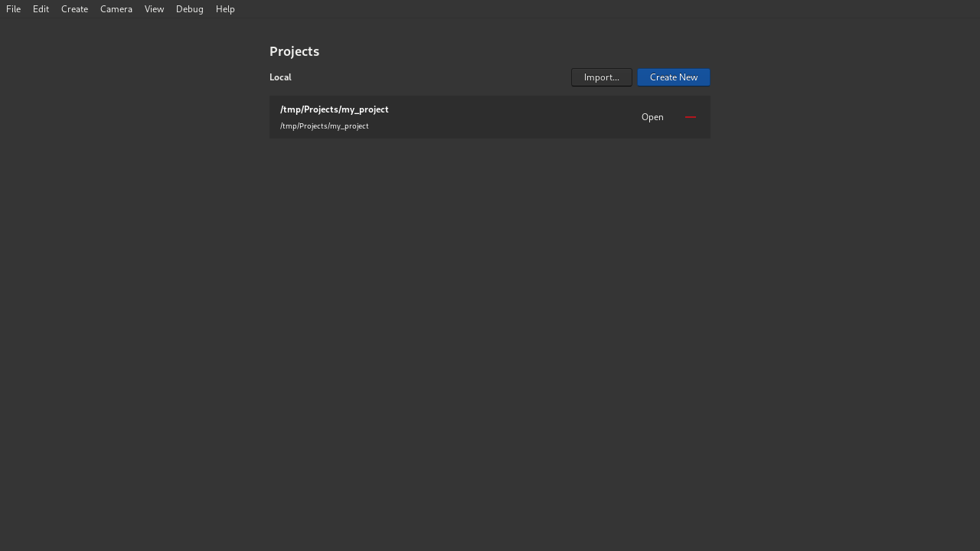Open the Debug menu
Image resolution: width=980 pixels, height=551 pixels.
[189, 9]
